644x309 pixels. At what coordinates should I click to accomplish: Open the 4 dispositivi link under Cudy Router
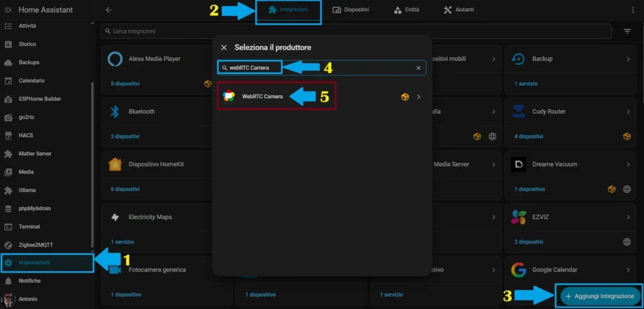(529, 136)
